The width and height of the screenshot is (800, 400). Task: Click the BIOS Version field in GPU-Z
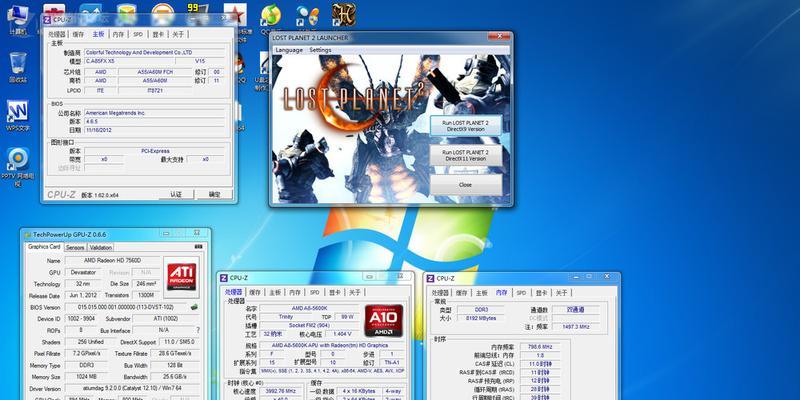126,307
